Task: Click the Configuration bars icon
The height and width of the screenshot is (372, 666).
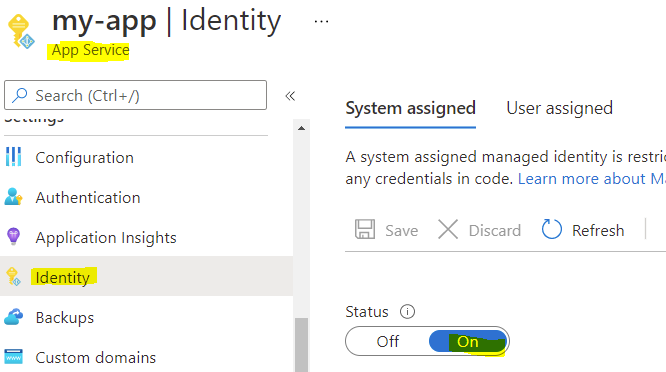Action: [x=14, y=157]
